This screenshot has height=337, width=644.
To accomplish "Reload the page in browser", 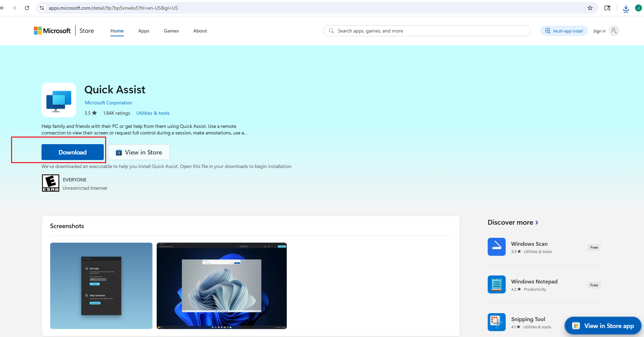I will click(27, 8).
